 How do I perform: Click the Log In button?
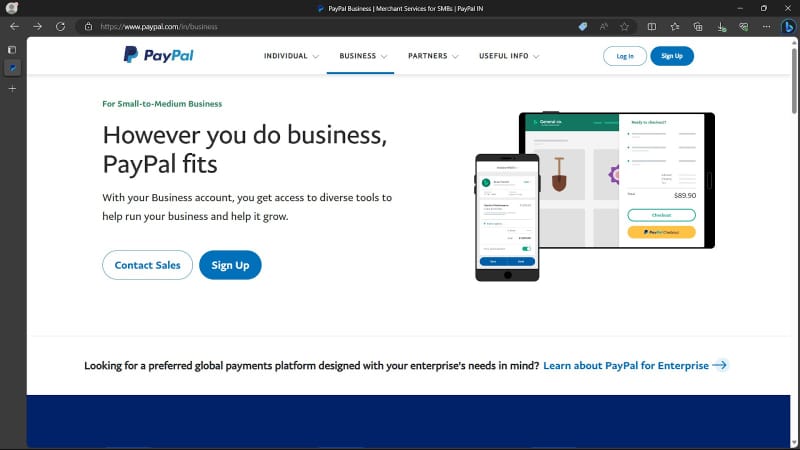(624, 56)
